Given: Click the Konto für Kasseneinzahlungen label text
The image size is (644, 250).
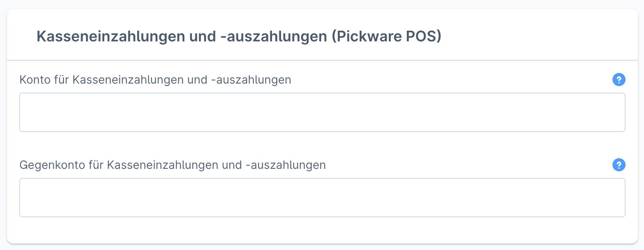Looking at the screenshot, I should coord(155,80).
